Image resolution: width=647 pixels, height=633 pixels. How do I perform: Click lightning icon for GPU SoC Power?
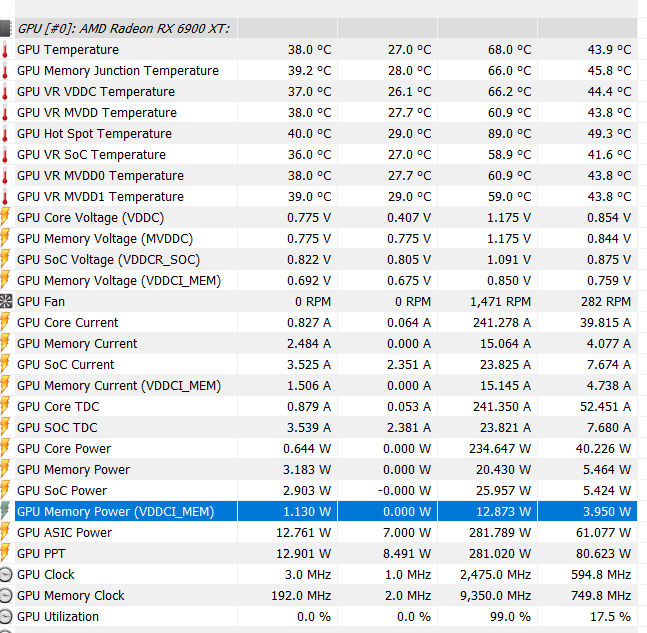click(5, 491)
